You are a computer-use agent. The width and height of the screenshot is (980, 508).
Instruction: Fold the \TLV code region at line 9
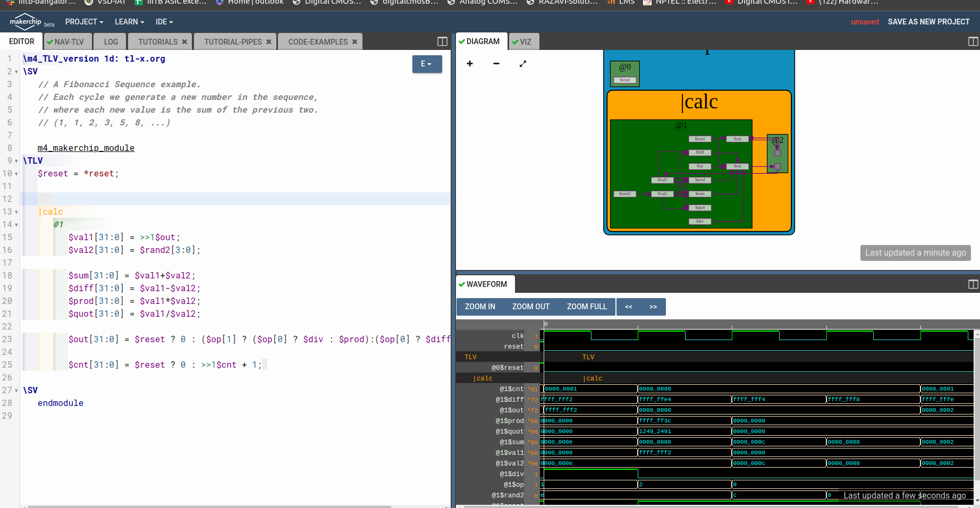click(16, 161)
